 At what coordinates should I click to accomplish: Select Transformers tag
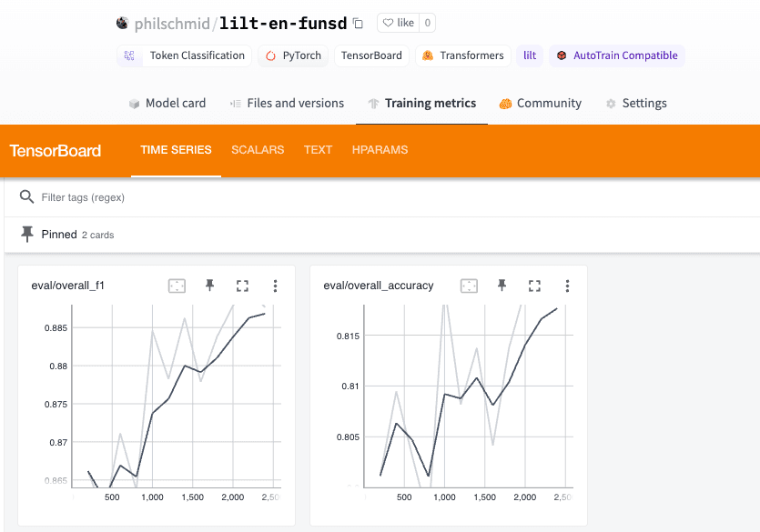coord(463,55)
